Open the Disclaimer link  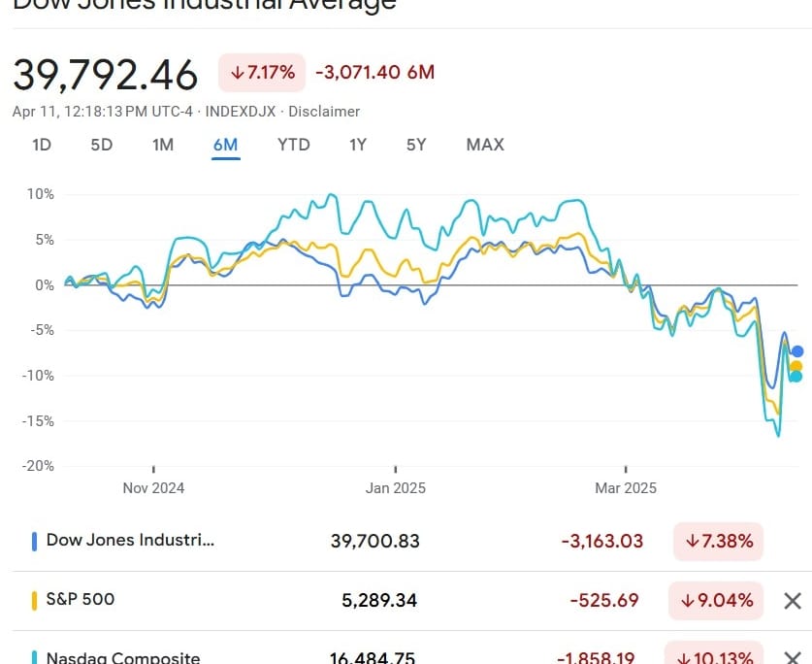tap(324, 112)
